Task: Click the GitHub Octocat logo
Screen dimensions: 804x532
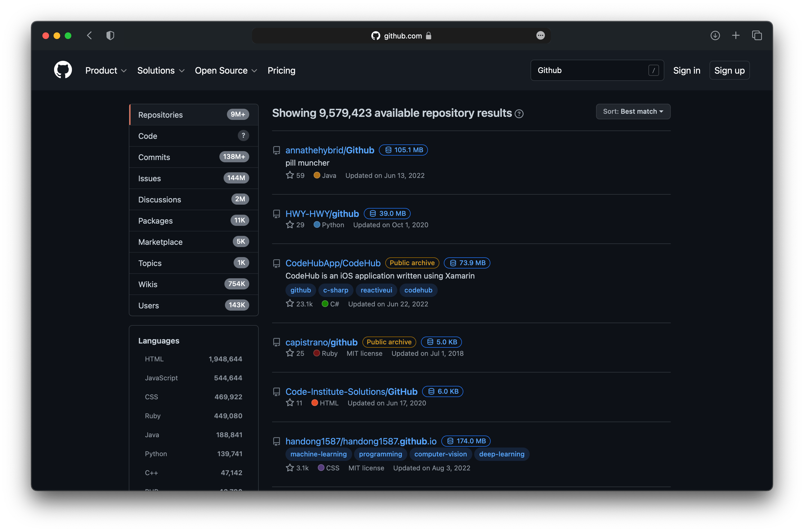Action: (63, 70)
